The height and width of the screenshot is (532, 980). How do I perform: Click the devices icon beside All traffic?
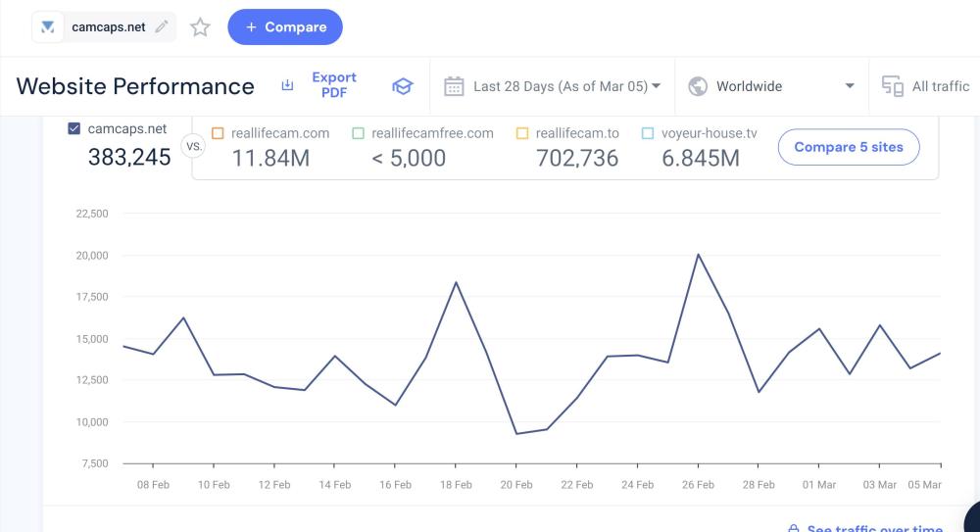893,86
